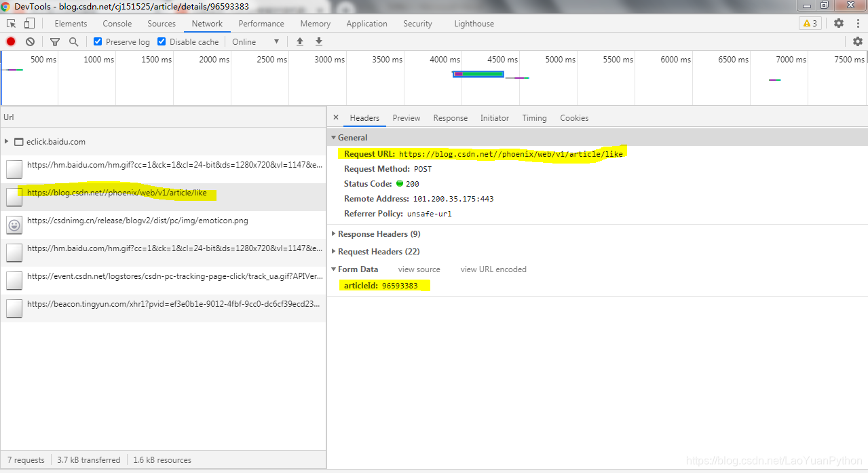Click the blue selected bar in timeline overview
The image size is (868, 473).
478,74
